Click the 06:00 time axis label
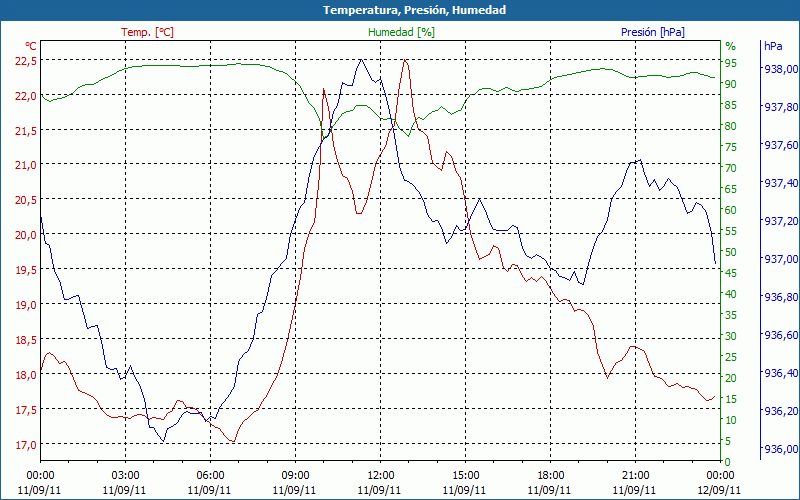Image resolution: width=800 pixels, height=500 pixels. (210, 476)
